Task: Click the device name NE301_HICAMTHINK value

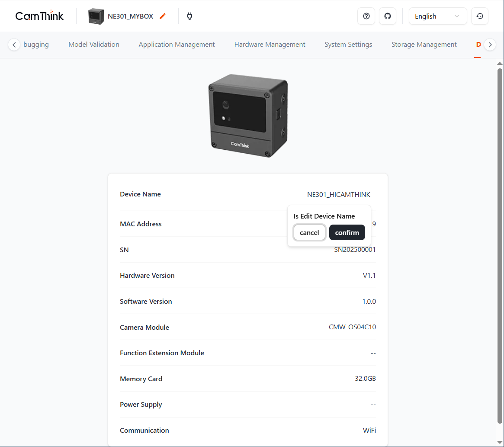Action: 339,194
